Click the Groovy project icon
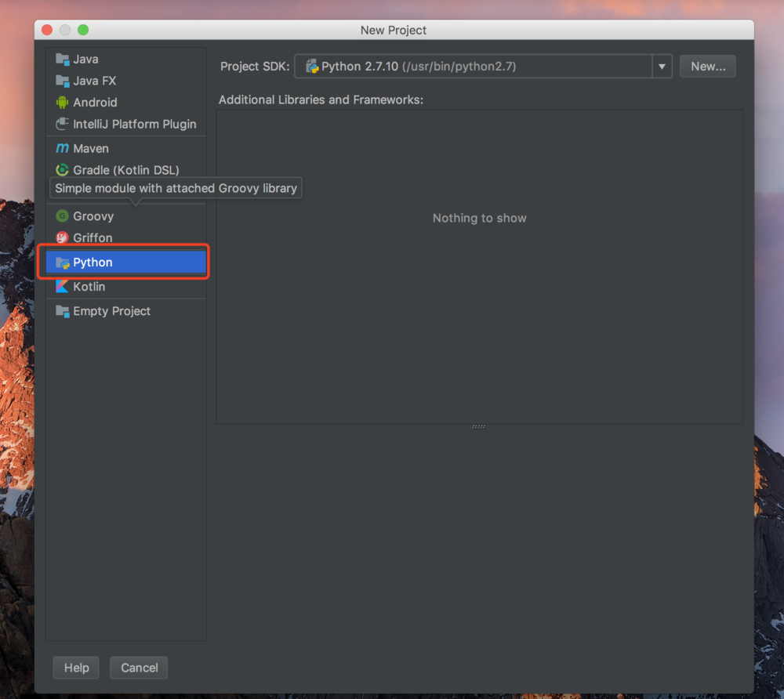The image size is (784, 699). (62, 215)
